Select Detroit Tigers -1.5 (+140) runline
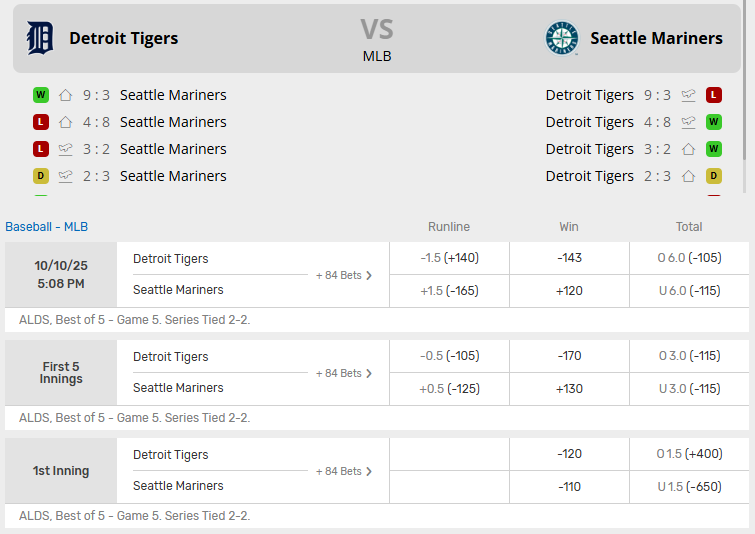Screen dimensions: 755x534 tap(449, 258)
